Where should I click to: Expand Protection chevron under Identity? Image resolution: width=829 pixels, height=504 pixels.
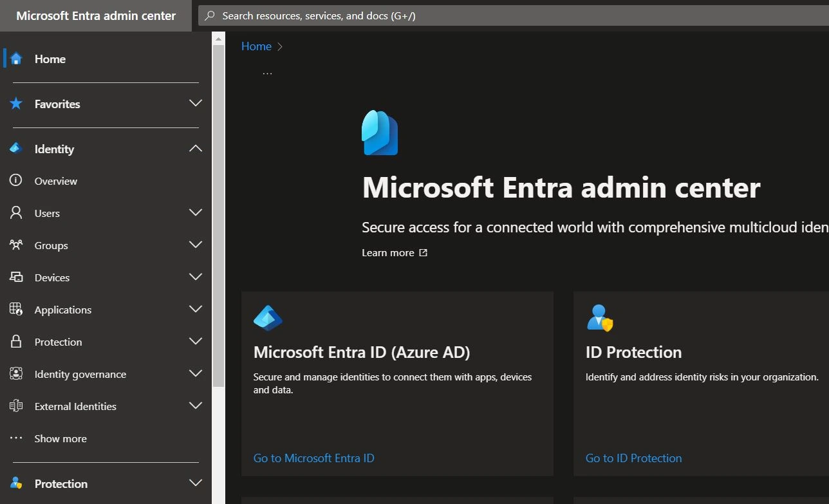click(196, 341)
